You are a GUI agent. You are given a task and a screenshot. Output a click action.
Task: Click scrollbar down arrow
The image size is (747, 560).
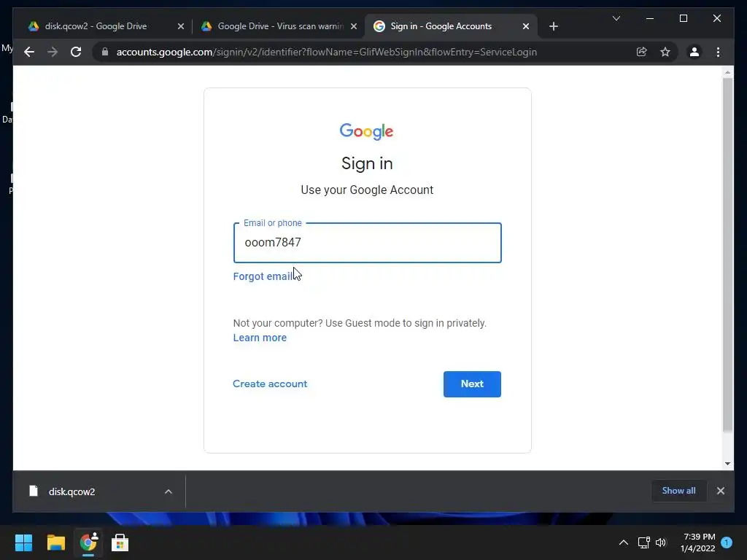tap(727, 463)
